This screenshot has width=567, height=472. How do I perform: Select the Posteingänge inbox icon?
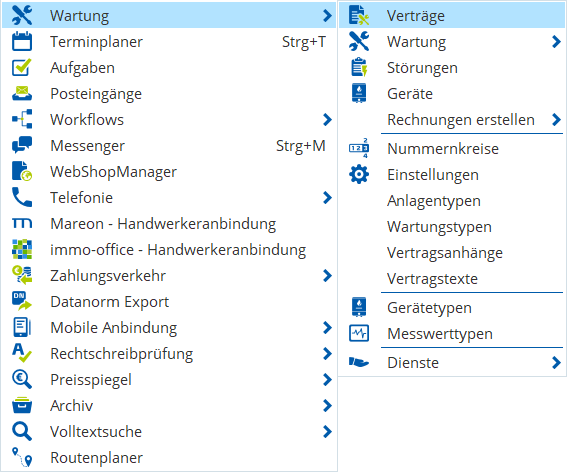click(x=22, y=94)
